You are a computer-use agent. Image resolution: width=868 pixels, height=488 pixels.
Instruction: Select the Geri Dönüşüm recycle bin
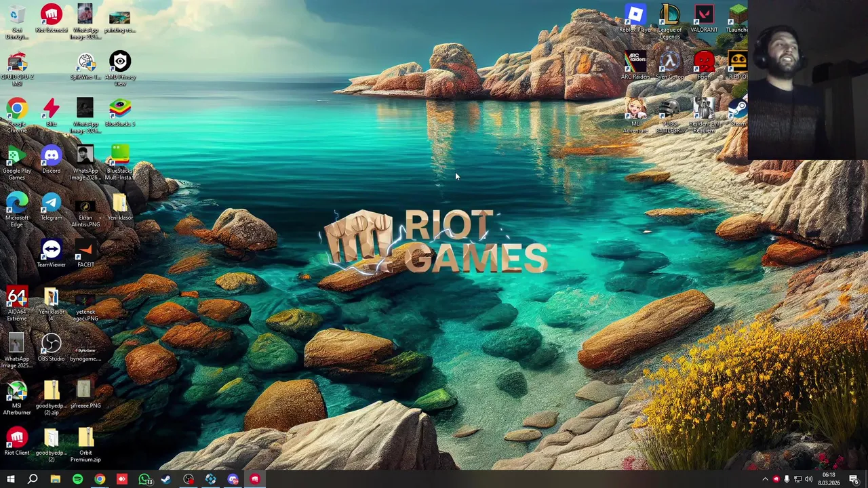[17, 22]
